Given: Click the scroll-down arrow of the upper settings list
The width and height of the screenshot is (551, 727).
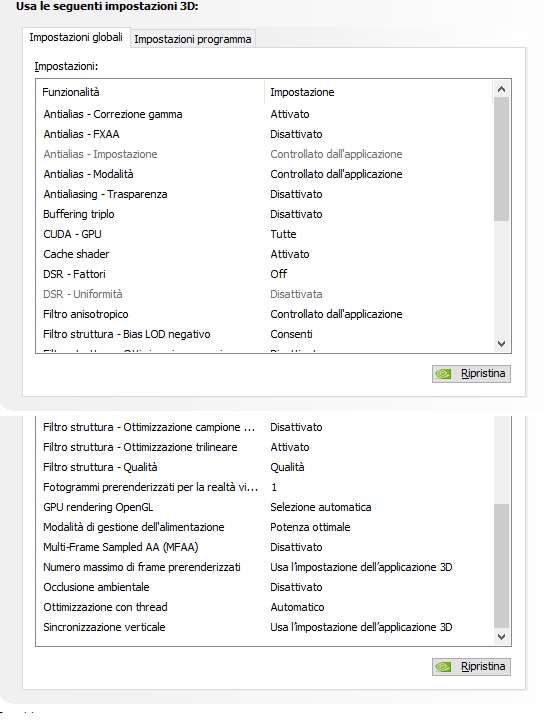Looking at the screenshot, I should click(501, 344).
